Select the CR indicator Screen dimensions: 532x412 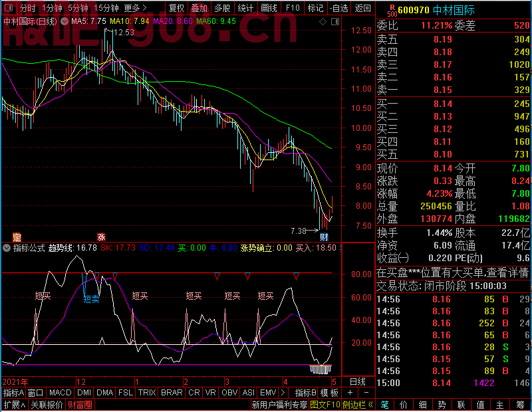(x=194, y=393)
